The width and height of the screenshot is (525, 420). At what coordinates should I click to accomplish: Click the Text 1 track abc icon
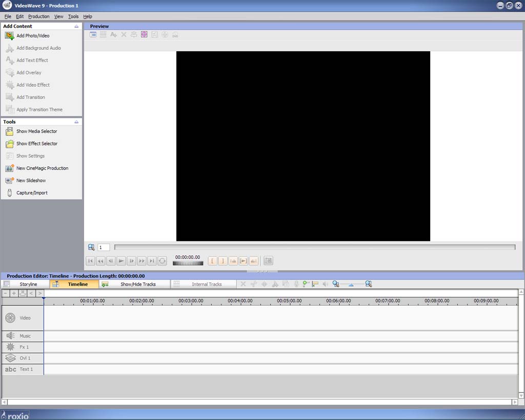[x=10, y=369]
